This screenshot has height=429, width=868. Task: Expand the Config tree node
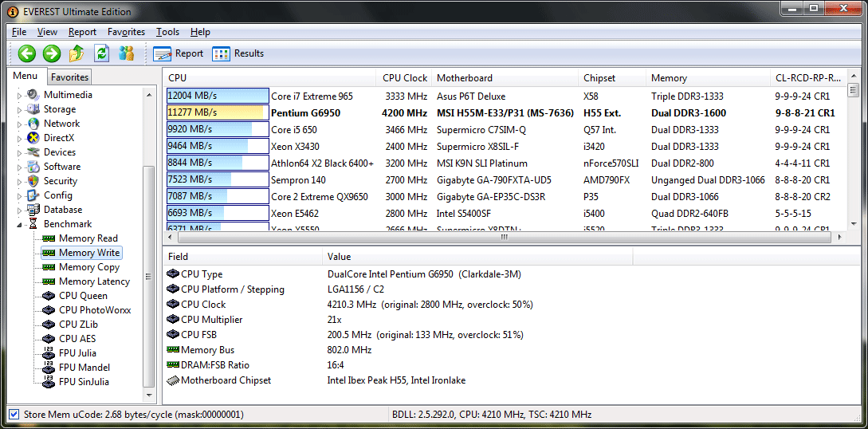tap(19, 196)
